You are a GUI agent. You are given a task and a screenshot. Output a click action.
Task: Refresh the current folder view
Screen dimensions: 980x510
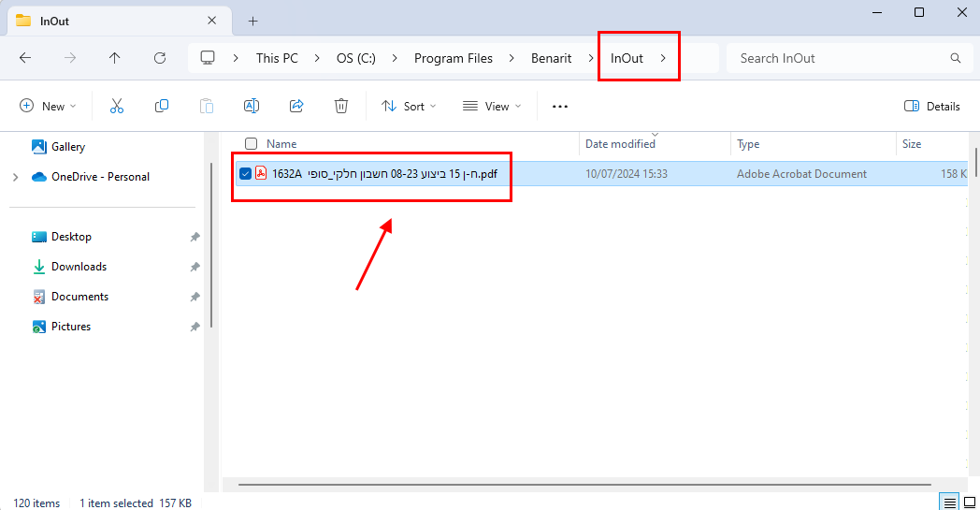160,58
